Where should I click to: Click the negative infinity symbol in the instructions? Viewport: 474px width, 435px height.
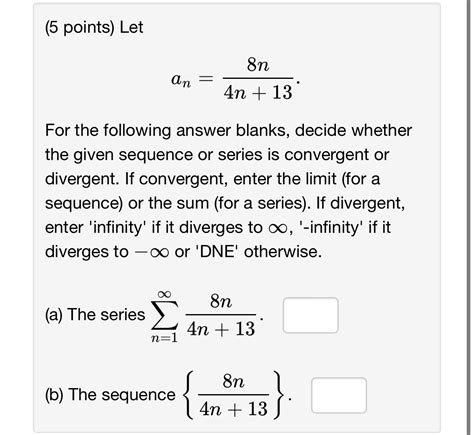point(152,252)
